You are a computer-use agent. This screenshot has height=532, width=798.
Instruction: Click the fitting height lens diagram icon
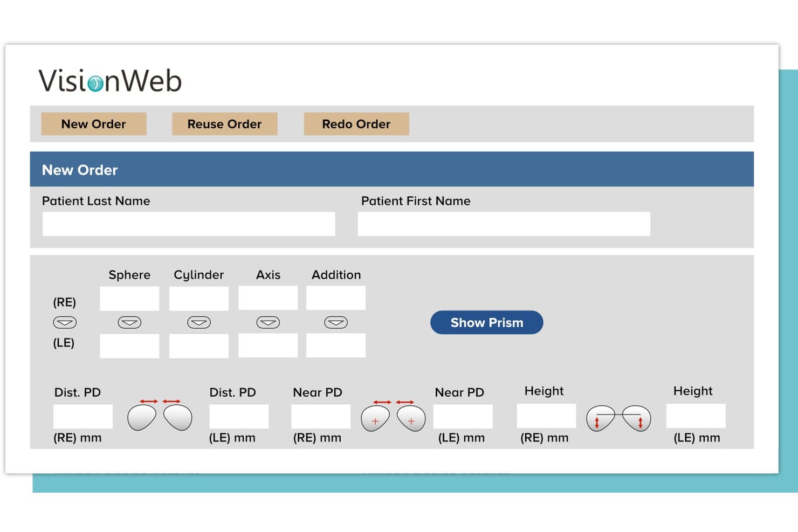[618, 418]
